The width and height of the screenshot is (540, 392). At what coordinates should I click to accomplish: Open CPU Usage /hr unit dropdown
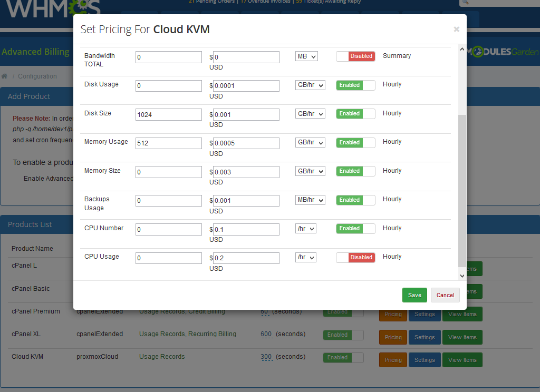(x=305, y=258)
